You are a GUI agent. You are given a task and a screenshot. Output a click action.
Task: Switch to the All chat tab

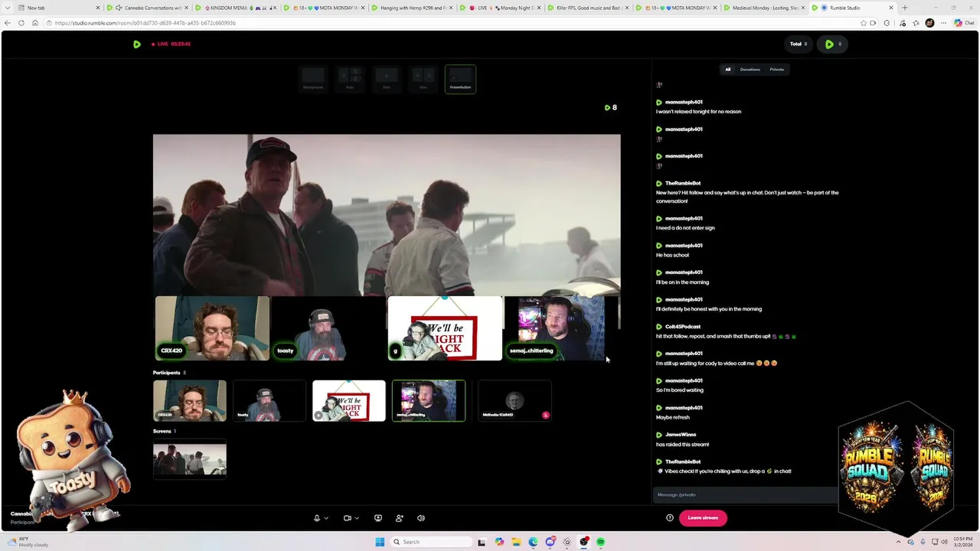[x=728, y=70]
